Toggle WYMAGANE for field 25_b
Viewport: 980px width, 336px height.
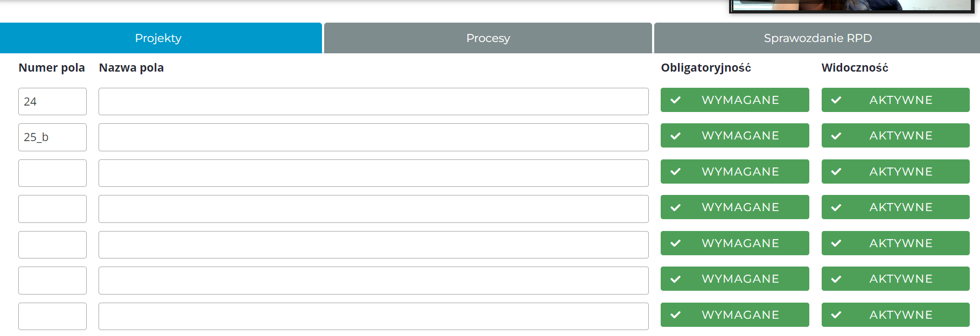[x=734, y=136]
